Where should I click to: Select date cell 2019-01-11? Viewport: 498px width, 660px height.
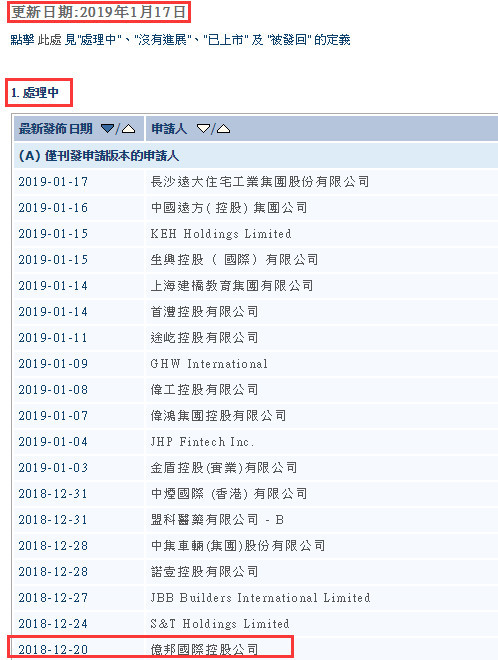tap(53, 338)
